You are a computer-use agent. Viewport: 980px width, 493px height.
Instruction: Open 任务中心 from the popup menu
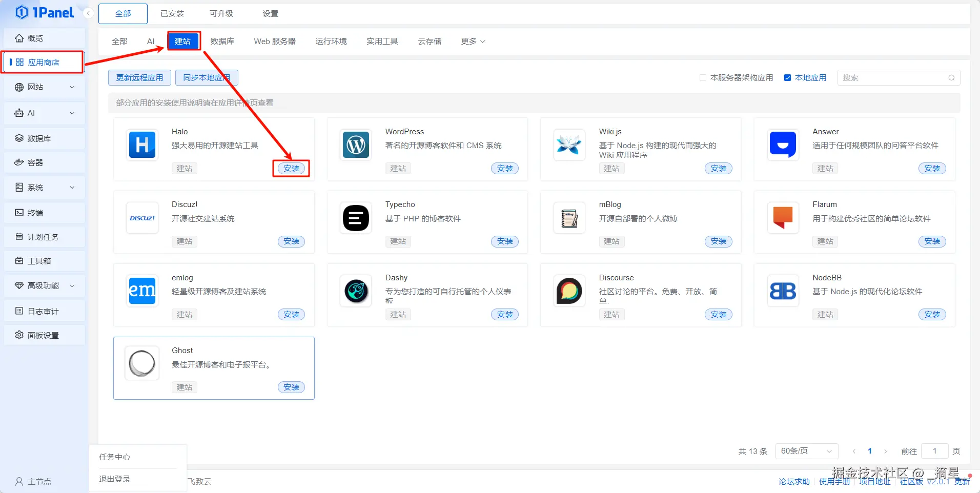pos(115,457)
